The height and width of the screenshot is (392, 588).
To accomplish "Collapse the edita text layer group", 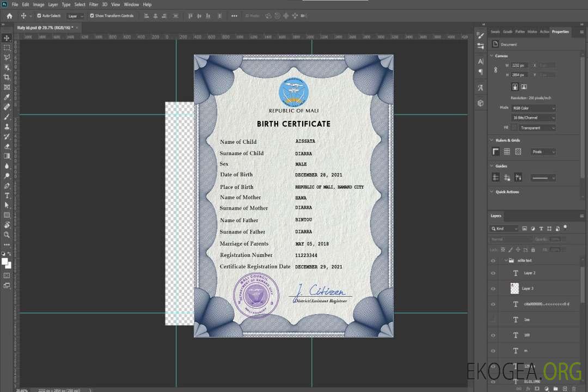I will pyautogui.click(x=505, y=261).
